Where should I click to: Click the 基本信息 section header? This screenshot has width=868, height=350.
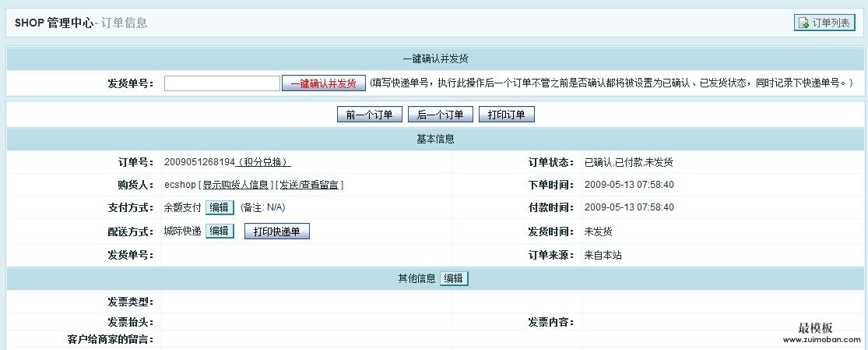pyautogui.click(x=435, y=140)
